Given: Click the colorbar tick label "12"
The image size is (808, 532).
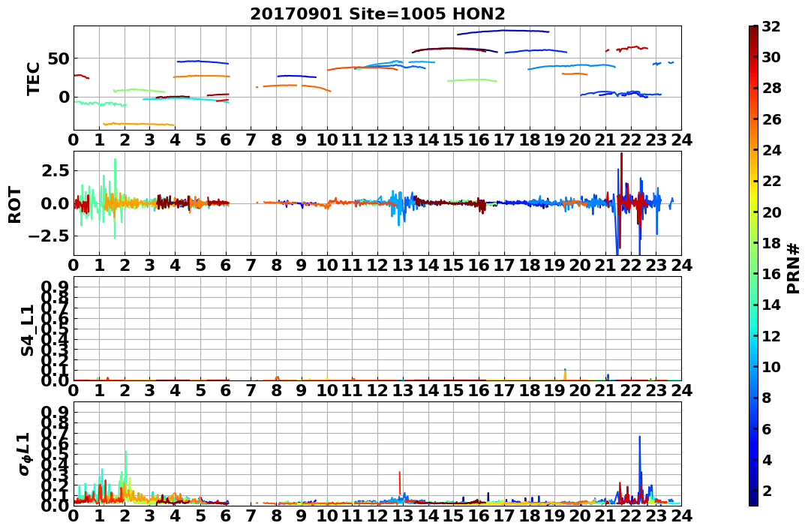Looking at the screenshot, I should (771, 335).
